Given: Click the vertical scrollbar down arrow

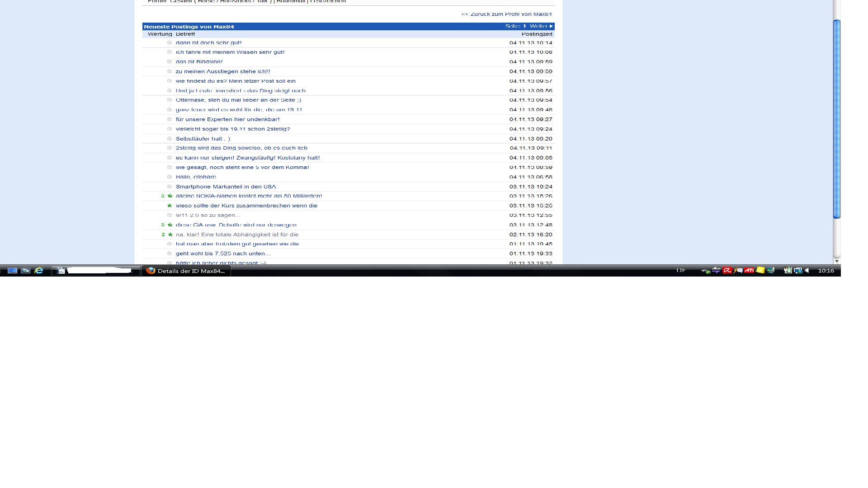Looking at the screenshot, I should (837, 260).
